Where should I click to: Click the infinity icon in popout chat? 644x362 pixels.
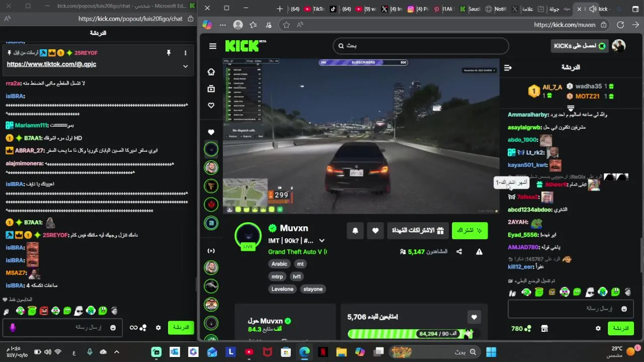(x=133, y=328)
